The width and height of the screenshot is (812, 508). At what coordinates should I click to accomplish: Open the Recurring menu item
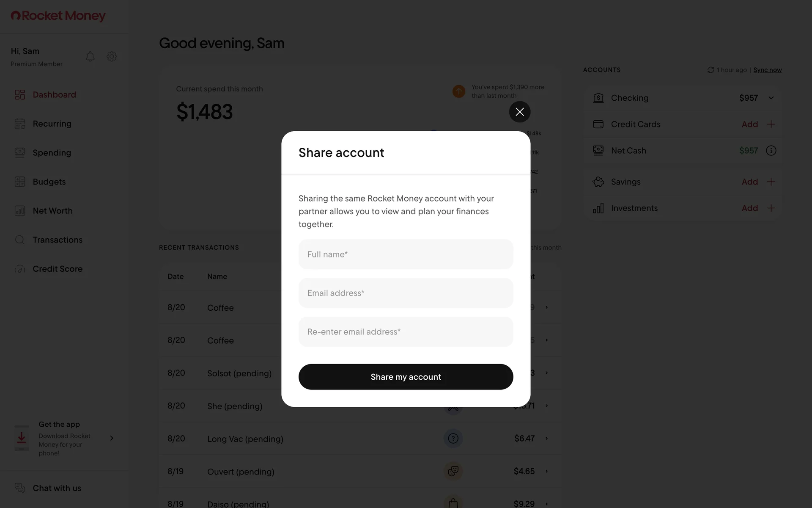(x=52, y=124)
